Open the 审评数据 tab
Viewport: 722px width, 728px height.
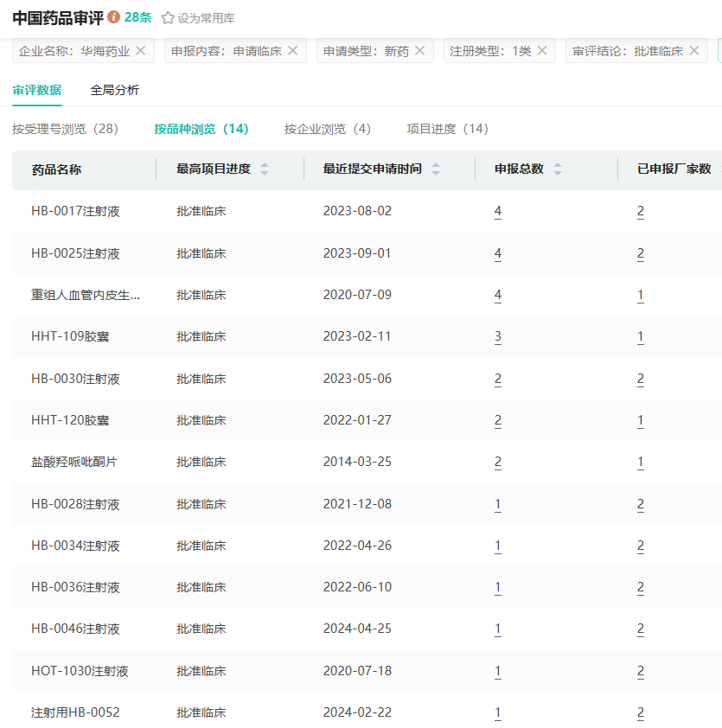point(36,90)
